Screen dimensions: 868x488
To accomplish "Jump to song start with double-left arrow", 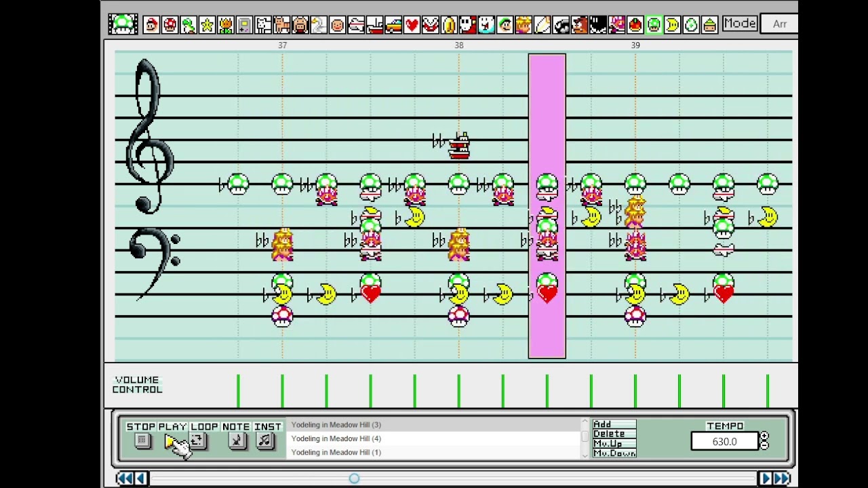I will pyautogui.click(x=125, y=479).
